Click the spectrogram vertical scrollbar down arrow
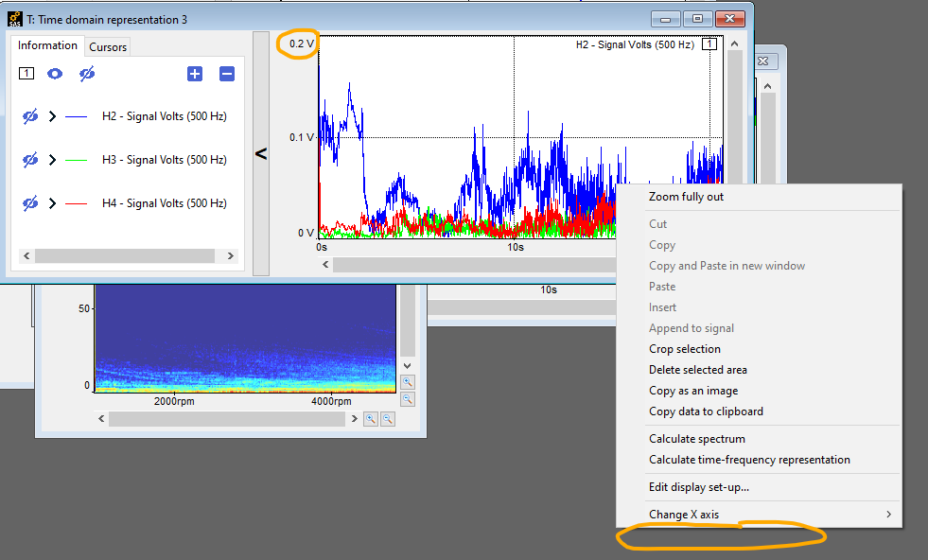The width and height of the screenshot is (928, 560). 407,366
